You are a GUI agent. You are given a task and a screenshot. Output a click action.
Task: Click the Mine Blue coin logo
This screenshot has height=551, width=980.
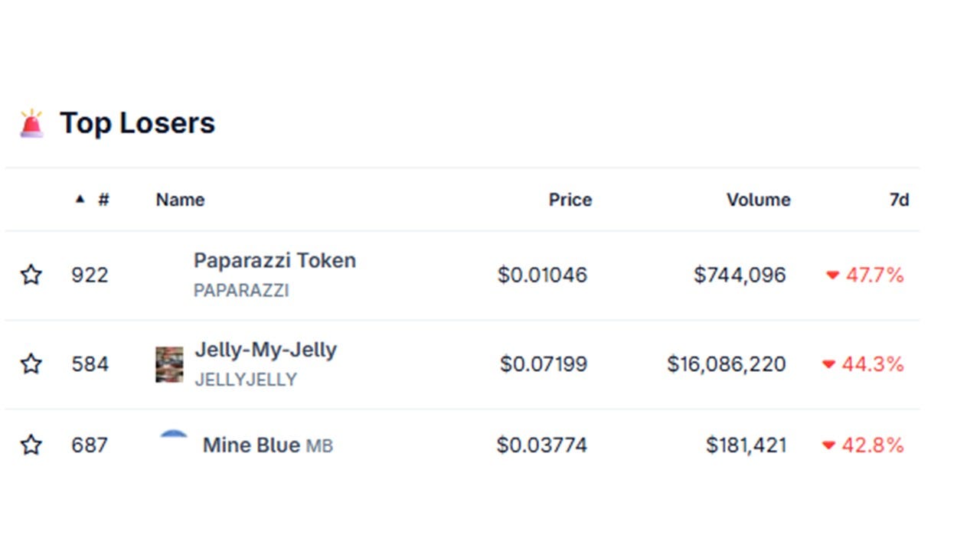(x=173, y=436)
